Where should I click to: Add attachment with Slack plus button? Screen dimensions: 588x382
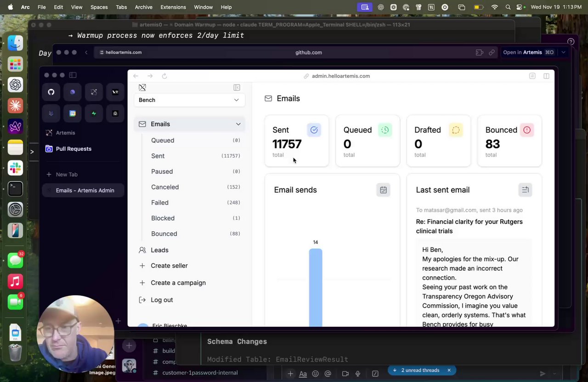click(290, 374)
